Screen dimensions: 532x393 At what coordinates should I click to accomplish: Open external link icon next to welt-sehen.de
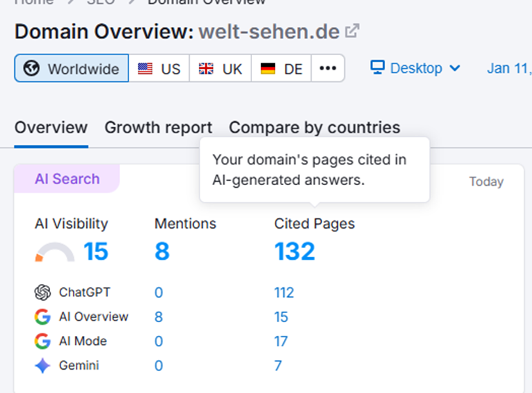pyautogui.click(x=352, y=31)
